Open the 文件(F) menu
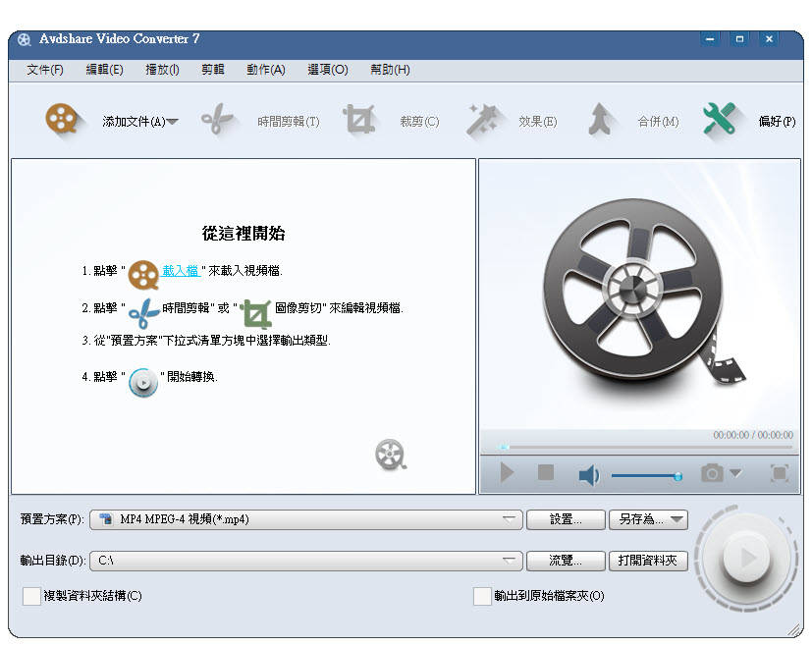Image resolution: width=812 pixels, height=646 pixels. point(45,70)
